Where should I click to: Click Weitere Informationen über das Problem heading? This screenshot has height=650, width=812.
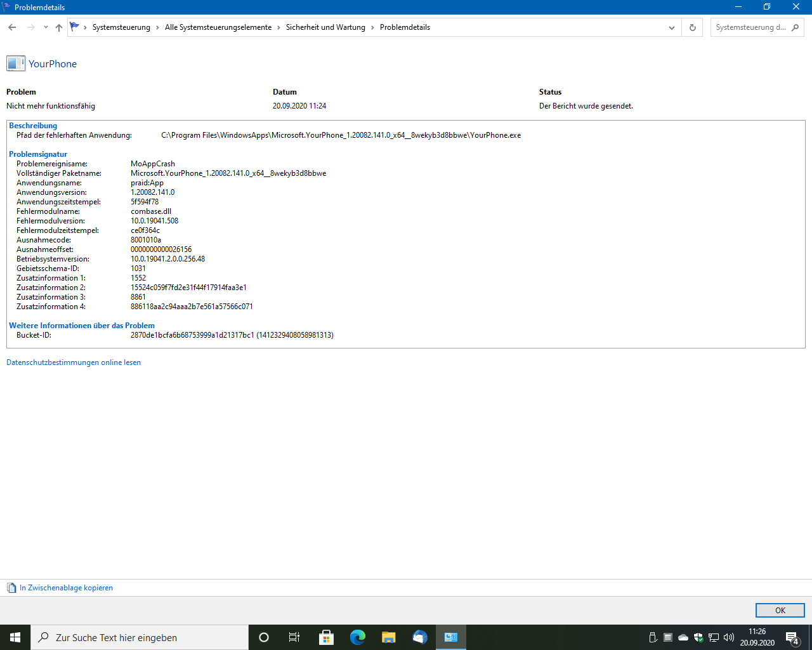pyautogui.click(x=82, y=326)
